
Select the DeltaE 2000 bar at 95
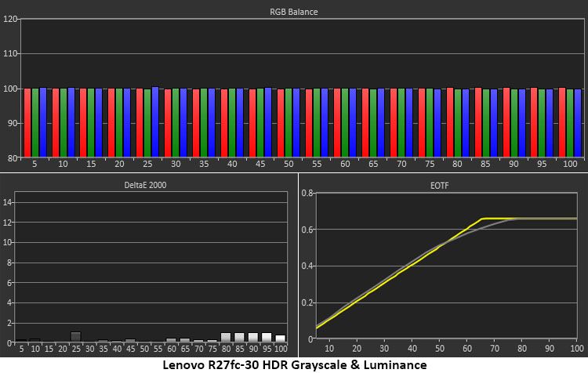(x=267, y=338)
